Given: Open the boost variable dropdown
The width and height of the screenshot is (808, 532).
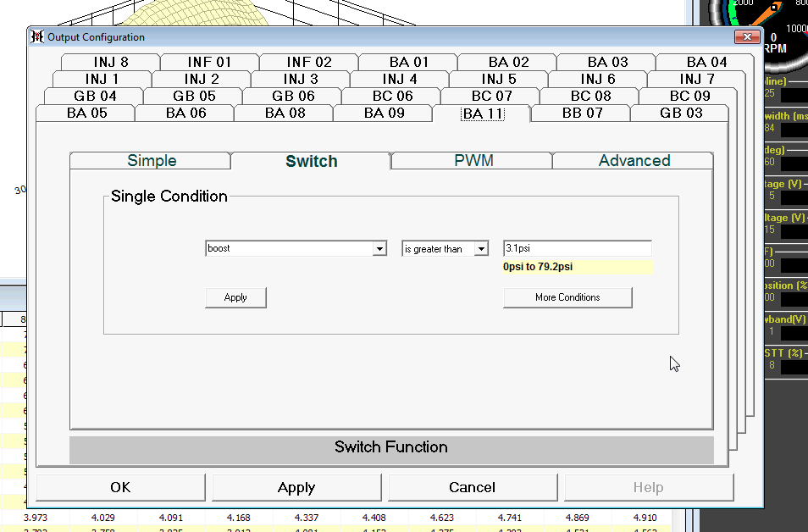Looking at the screenshot, I should pos(379,249).
